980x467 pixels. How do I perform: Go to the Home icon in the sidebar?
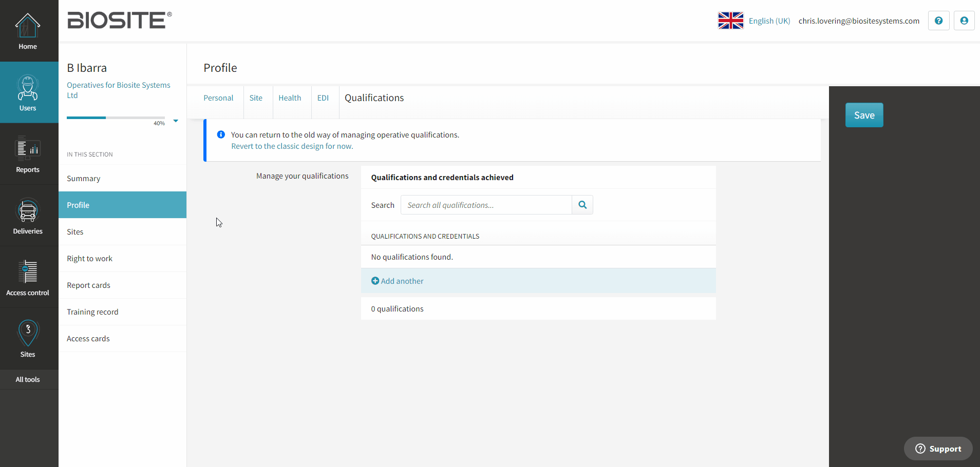28,26
